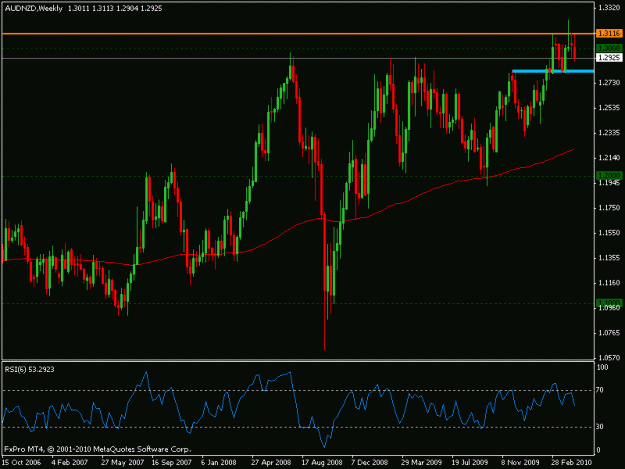Click the 19 Jul 2009 date label
The width and height of the screenshot is (625, 469).
[470, 463]
